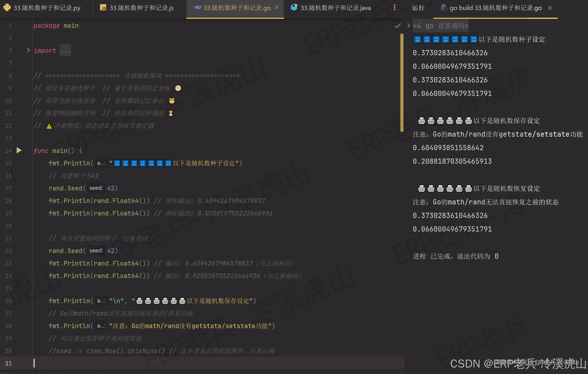This screenshot has height=374, width=588.
Task: Click the JS file icon on the .js tab
Action: click(103, 8)
